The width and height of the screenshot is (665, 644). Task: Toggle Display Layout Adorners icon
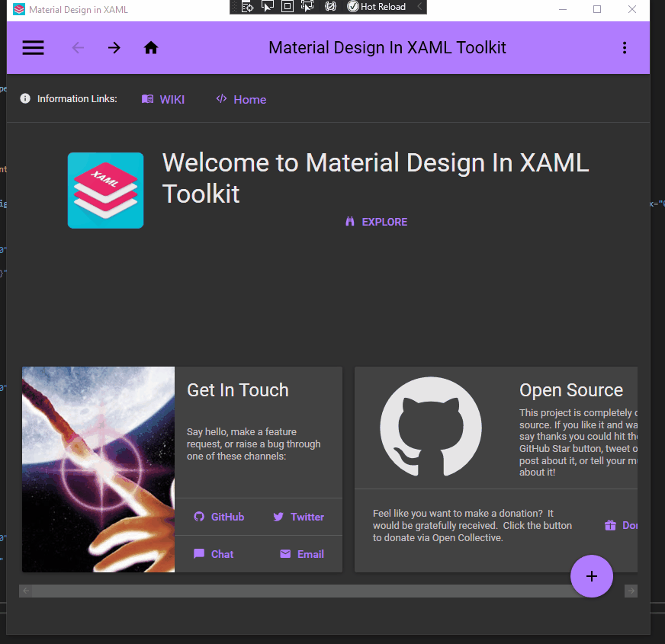pos(288,7)
